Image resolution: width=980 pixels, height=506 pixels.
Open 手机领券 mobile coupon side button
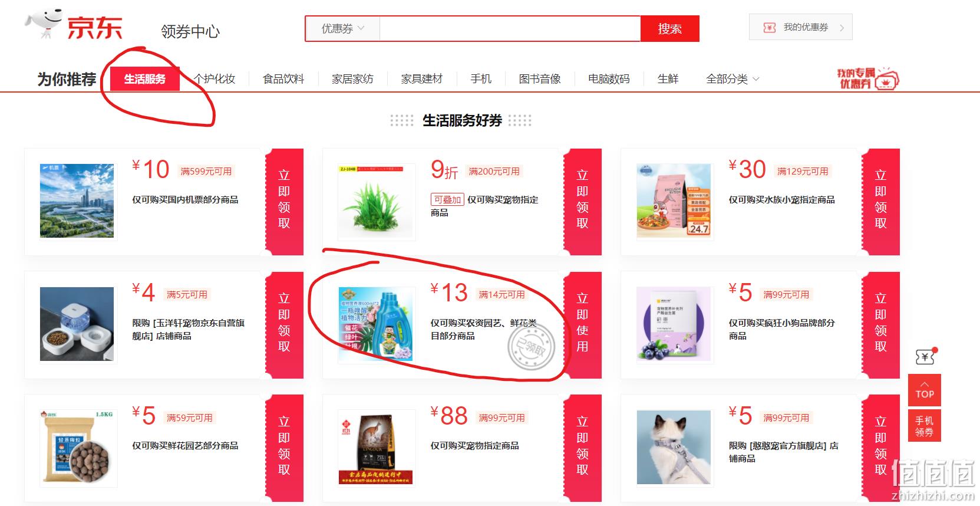coord(924,426)
